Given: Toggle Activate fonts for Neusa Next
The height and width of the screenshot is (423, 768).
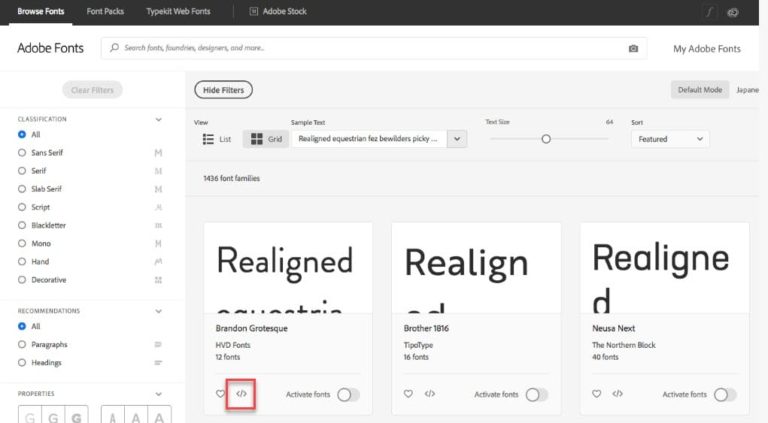Looking at the screenshot, I should pos(725,395).
